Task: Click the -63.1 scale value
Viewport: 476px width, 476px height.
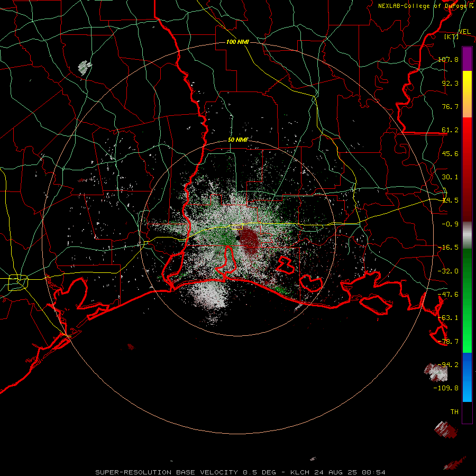Action: click(448, 318)
